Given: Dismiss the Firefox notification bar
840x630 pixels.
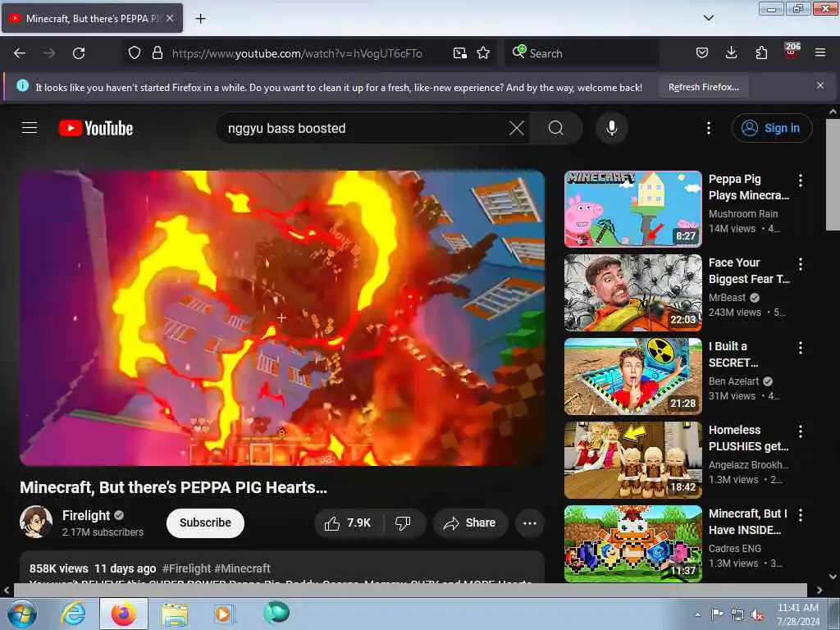Looking at the screenshot, I should tap(820, 85).
